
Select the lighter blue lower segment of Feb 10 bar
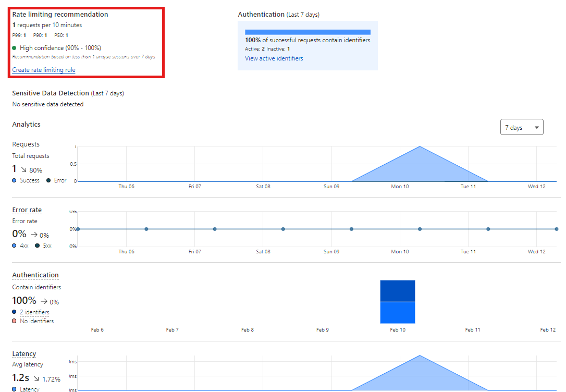(x=398, y=313)
